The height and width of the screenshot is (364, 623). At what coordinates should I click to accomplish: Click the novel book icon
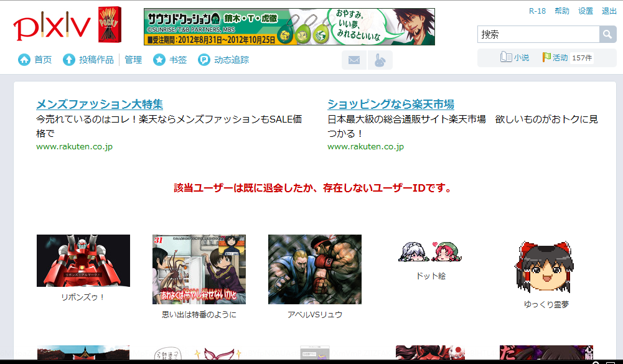click(x=506, y=57)
